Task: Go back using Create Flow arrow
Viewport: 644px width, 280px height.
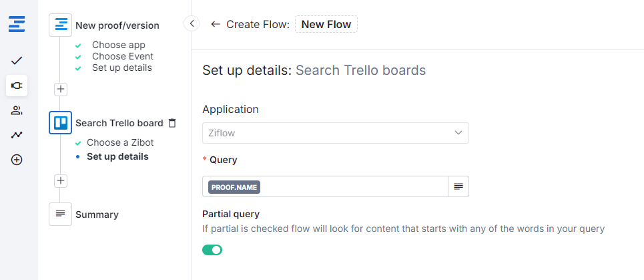Action: pyautogui.click(x=215, y=24)
